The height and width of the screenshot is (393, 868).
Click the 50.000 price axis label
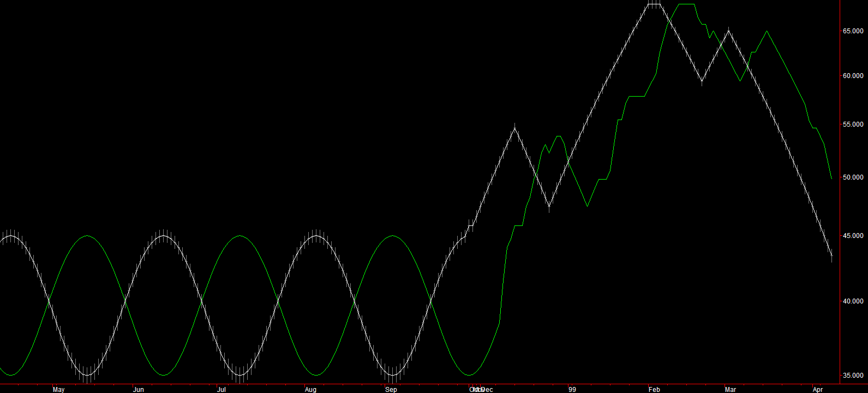point(853,177)
